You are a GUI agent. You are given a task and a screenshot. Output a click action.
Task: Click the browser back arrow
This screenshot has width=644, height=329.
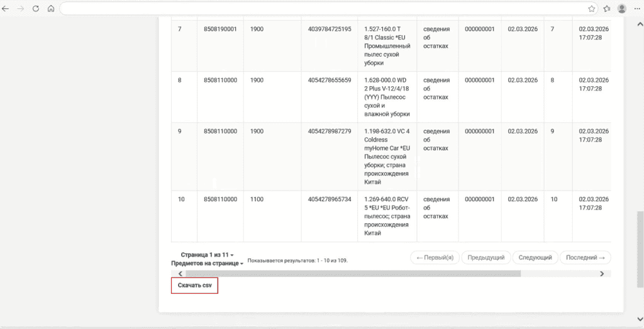coord(6,9)
